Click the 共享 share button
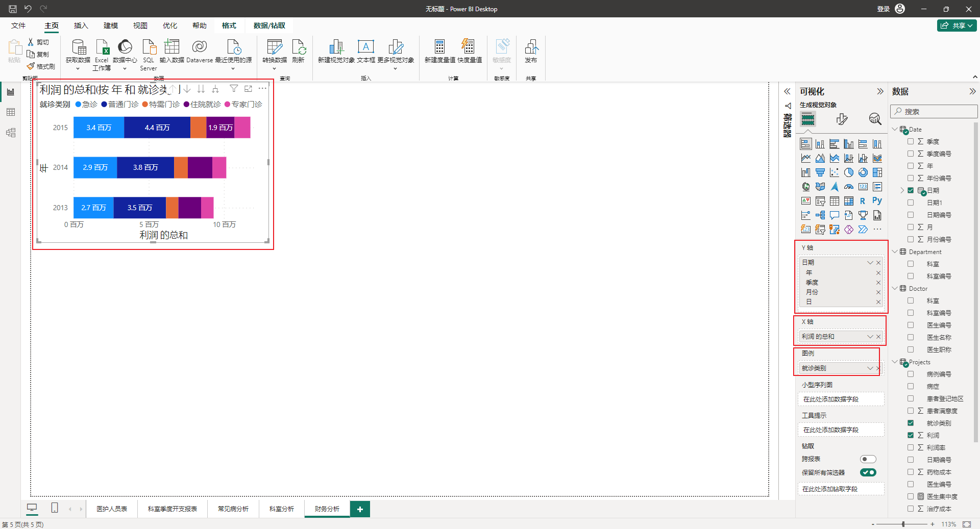The height and width of the screenshot is (529, 980). 957,26
